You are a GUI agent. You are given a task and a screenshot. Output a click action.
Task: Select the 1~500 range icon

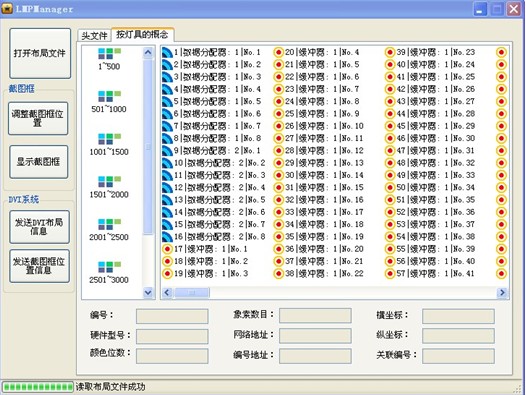[x=109, y=54]
